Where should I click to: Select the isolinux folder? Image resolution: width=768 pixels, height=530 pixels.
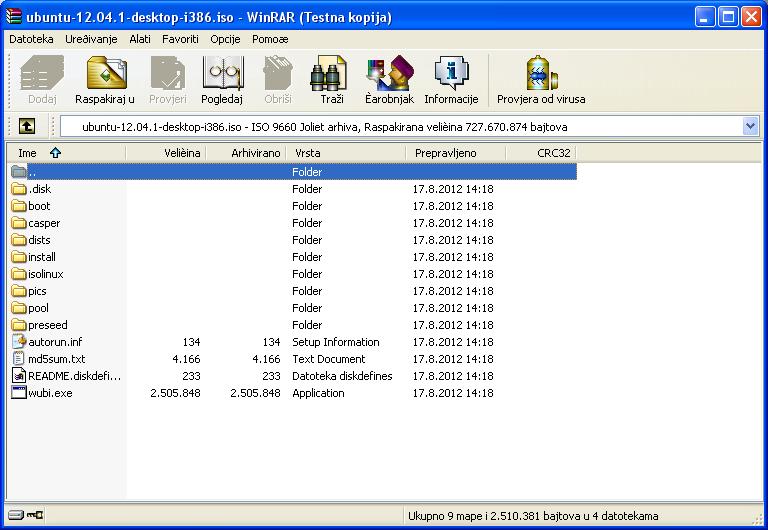click(45, 274)
